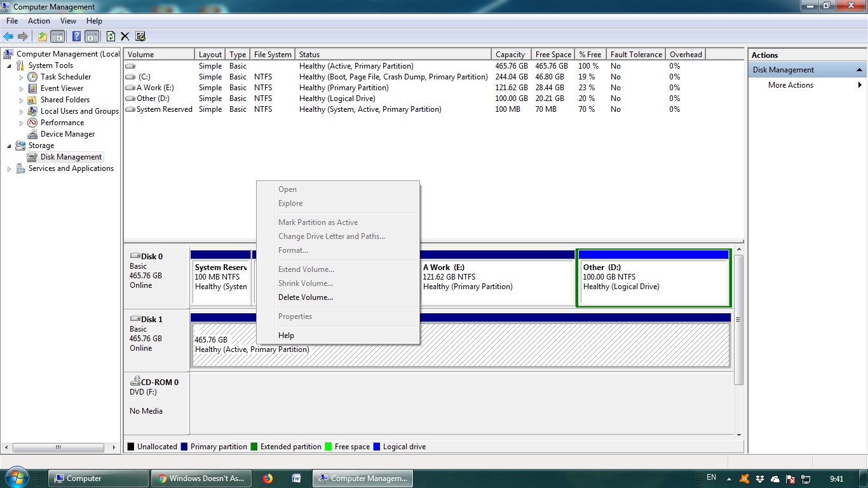Viewport: 868px width, 488px height.
Task: Open the Action menu
Action: point(39,21)
